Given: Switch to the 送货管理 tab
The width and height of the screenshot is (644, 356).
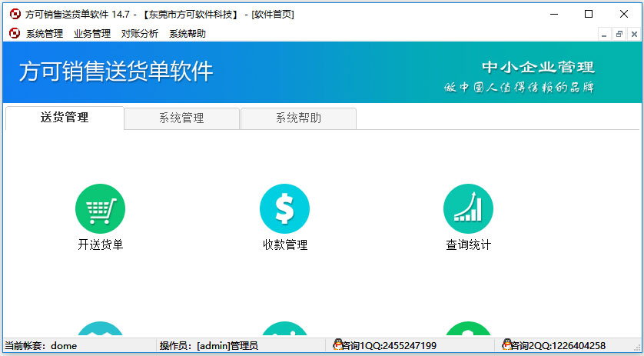Looking at the screenshot, I should [65, 118].
